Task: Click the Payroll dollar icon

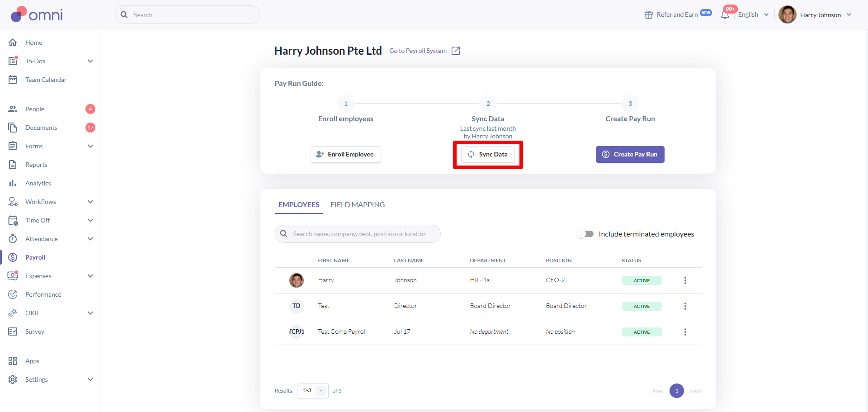Action: pos(13,257)
